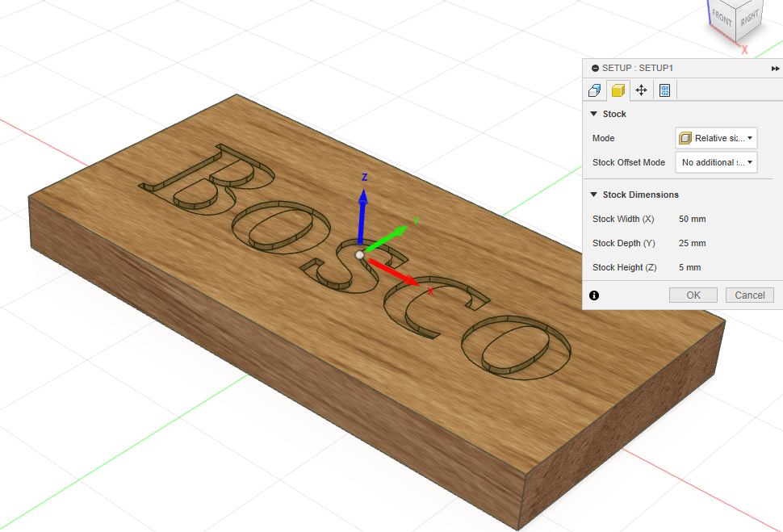783x532 pixels.
Task: Click the info icon in the dialog footer
Action: [x=594, y=295]
